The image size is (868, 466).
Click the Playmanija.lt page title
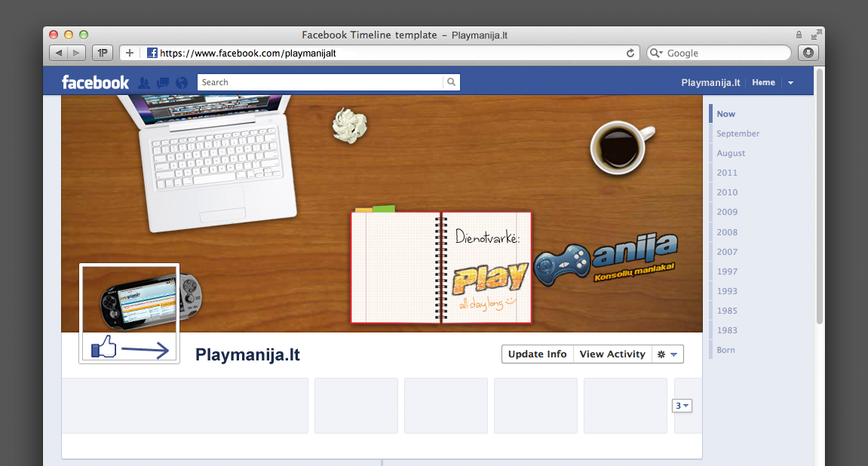[x=247, y=354]
